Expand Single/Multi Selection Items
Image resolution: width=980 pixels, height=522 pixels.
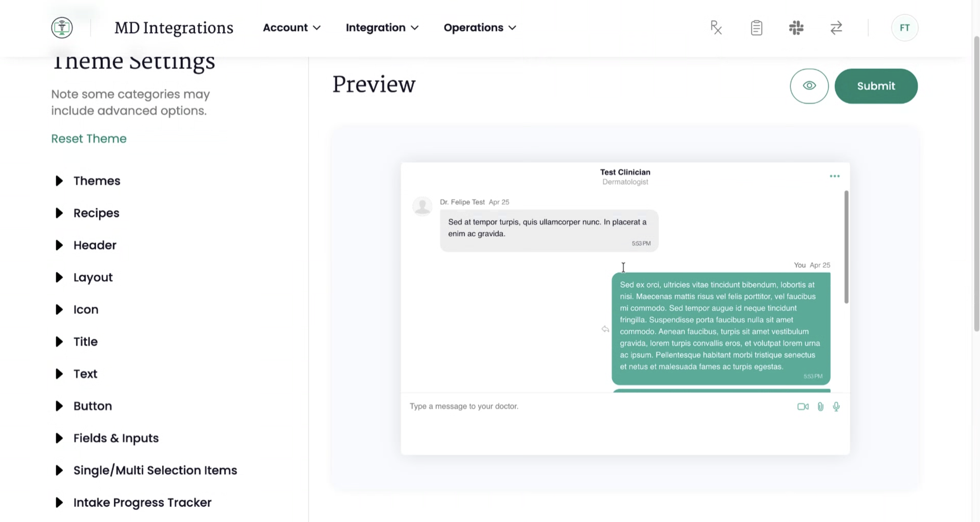[x=155, y=471]
